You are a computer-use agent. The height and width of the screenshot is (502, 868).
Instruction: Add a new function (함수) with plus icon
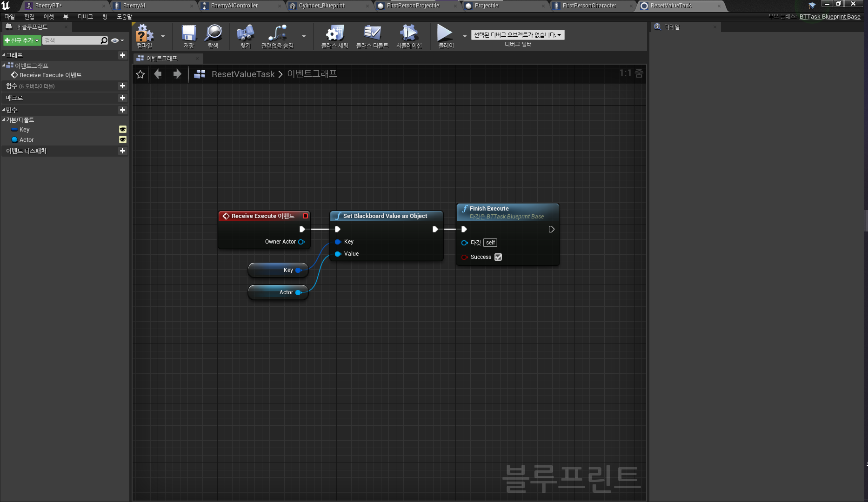pyautogui.click(x=122, y=86)
